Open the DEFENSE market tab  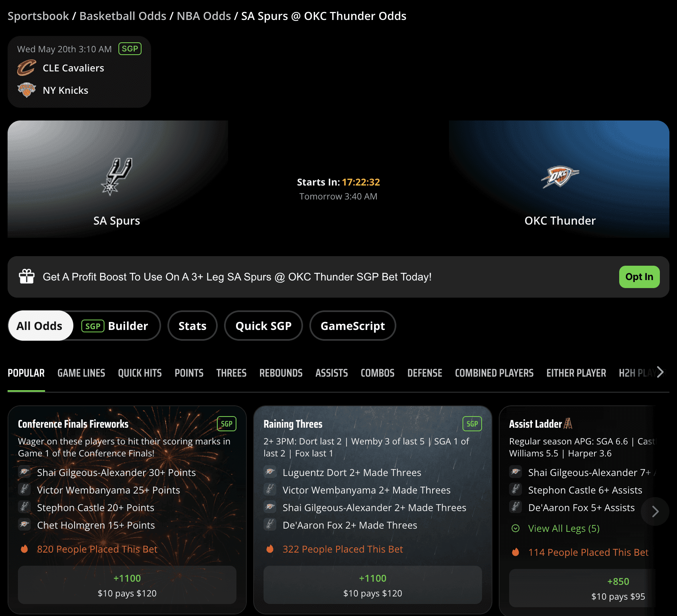(425, 373)
